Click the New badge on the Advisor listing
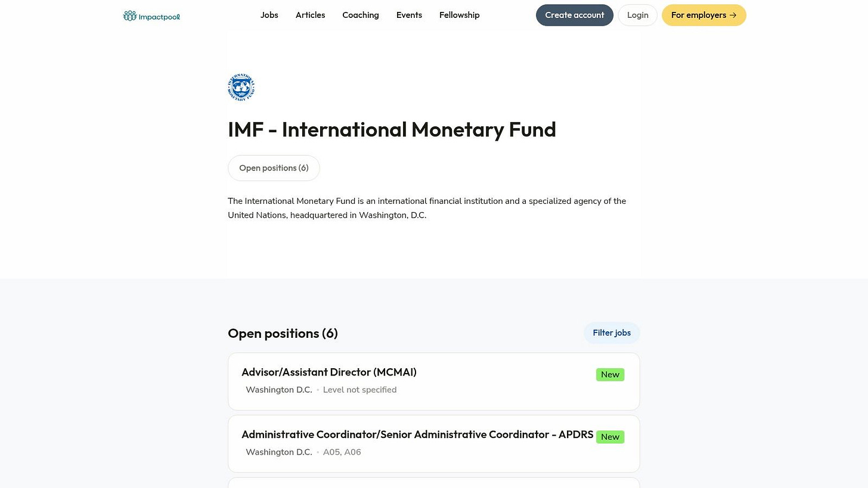This screenshot has height=488, width=868. coord(610,374)
